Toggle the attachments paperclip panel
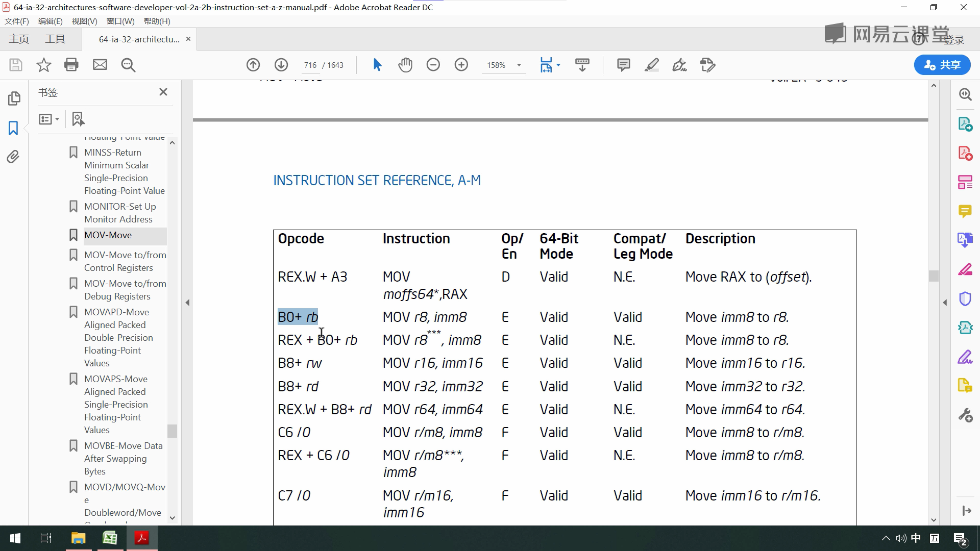 13,157
